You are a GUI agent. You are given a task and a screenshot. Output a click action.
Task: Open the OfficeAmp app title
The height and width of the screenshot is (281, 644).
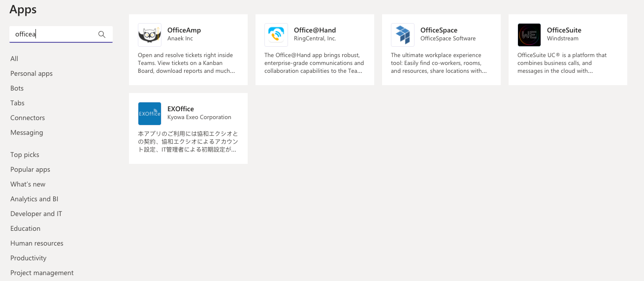(184, 30)
